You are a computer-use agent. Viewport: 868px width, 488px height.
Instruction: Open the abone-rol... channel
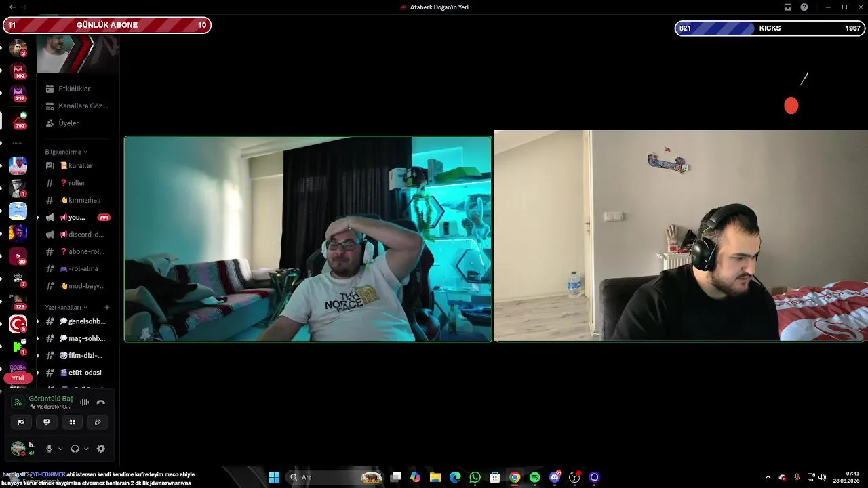pyautogui.click(x=77, y=251)
